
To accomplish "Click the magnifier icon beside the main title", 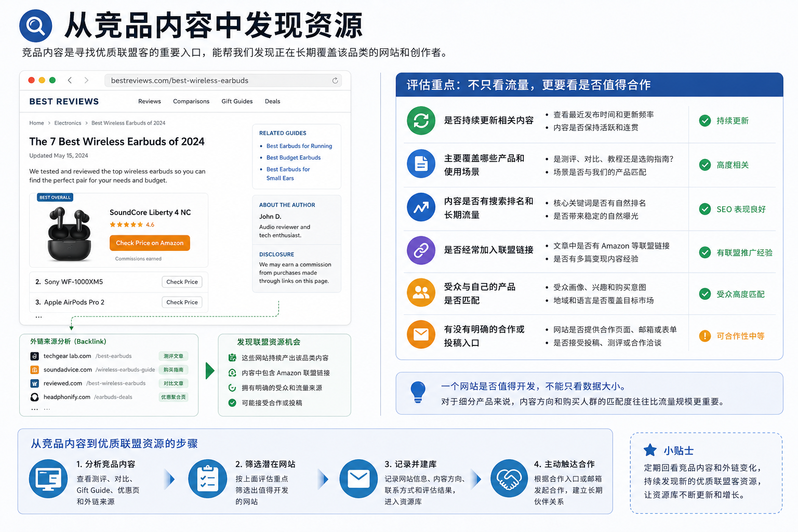I will (36, 25).
